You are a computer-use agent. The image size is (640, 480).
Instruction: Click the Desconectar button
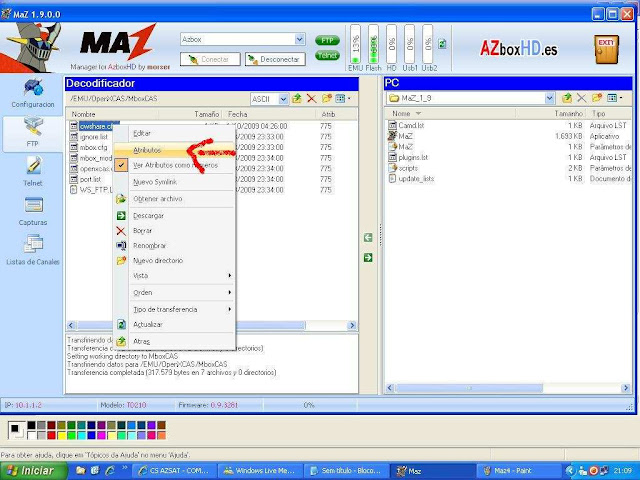click(x=275, y=59)
